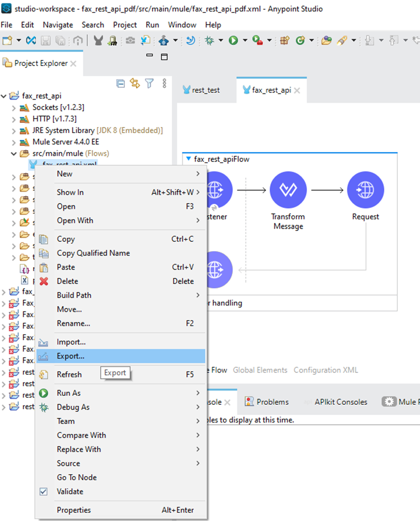This screenshot has height=521, width=420.
Task: Collapse the src/main/mule folder tree node
Action: [14, 154]
